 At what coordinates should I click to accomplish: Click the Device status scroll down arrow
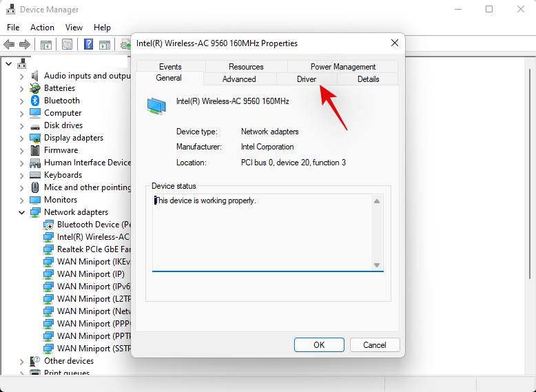pyautogui.click(x=377, y=265)
